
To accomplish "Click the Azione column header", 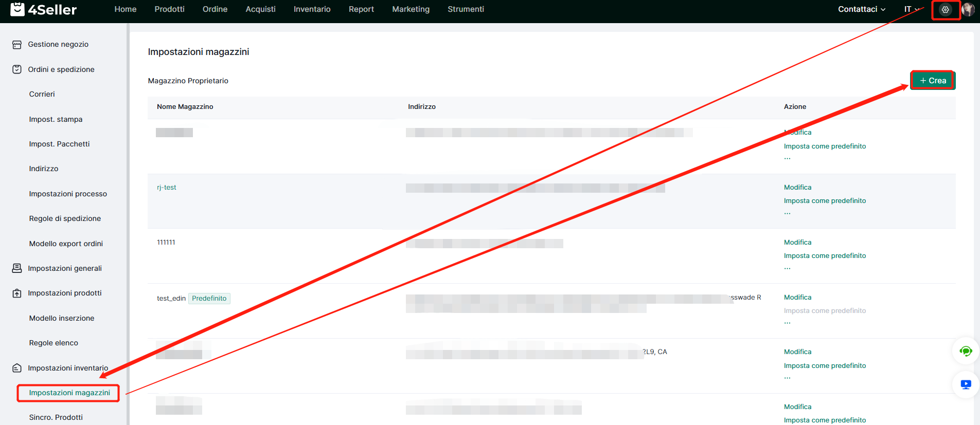I will 795,107.
